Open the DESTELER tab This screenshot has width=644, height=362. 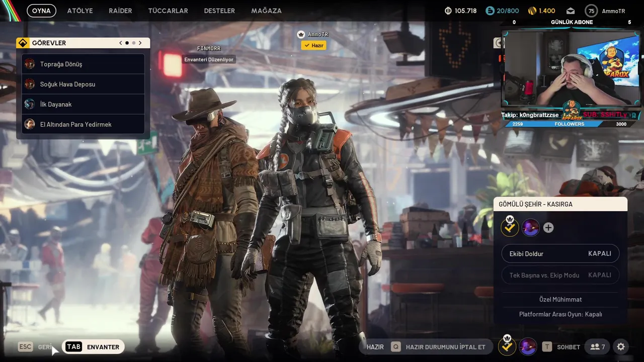(219, 11)
